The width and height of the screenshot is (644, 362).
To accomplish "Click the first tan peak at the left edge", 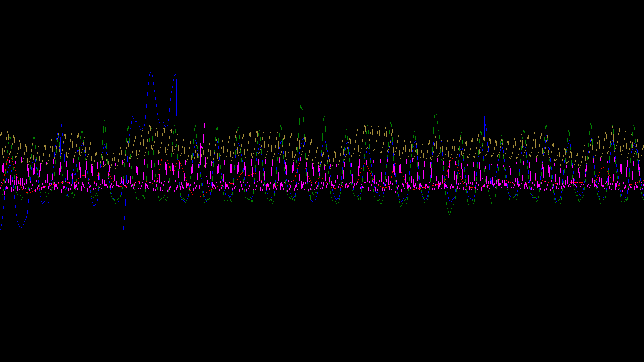I will click(x=1, y=132).
